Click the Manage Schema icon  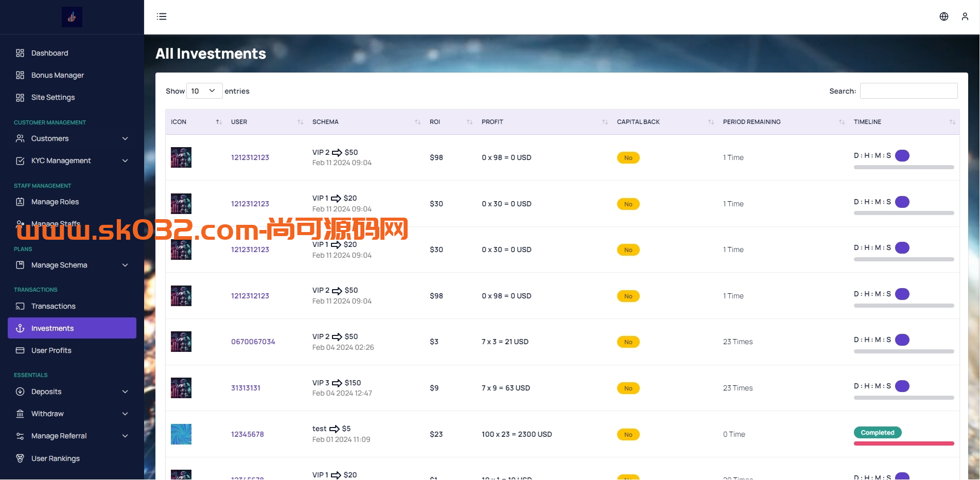pos(20,265)
